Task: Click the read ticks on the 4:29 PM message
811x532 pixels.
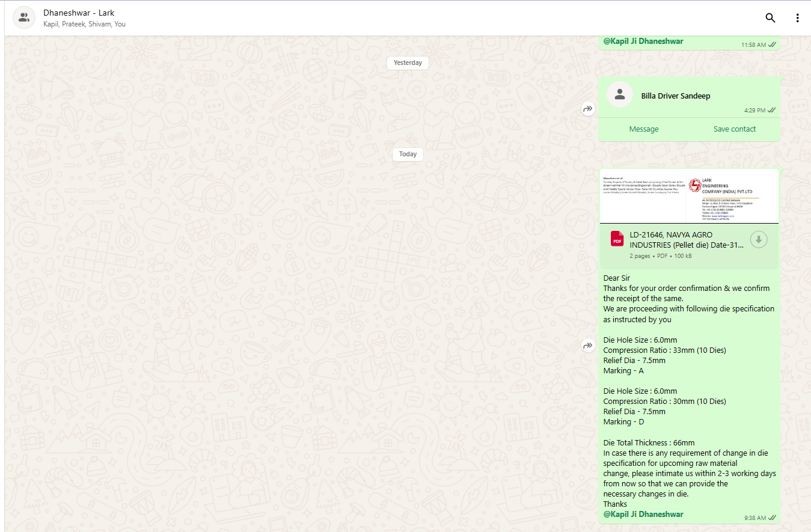Action: pos(771,111)
